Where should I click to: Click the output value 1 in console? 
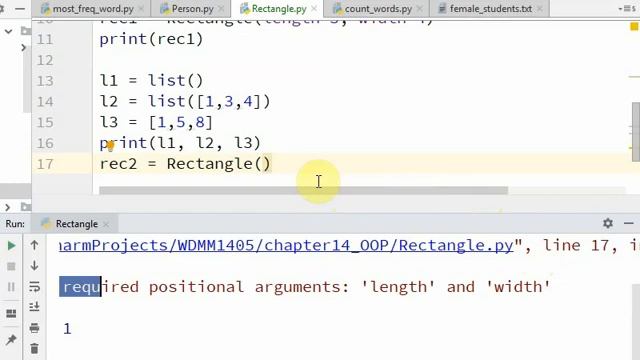pyautogui.click(x=67, y=329)
